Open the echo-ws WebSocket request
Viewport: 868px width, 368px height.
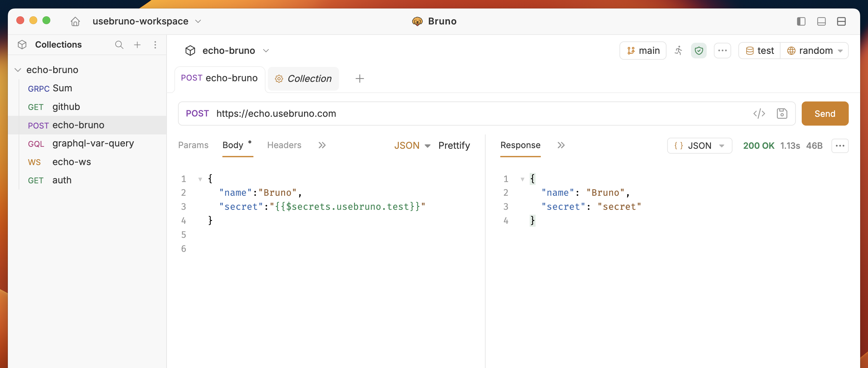88,162
